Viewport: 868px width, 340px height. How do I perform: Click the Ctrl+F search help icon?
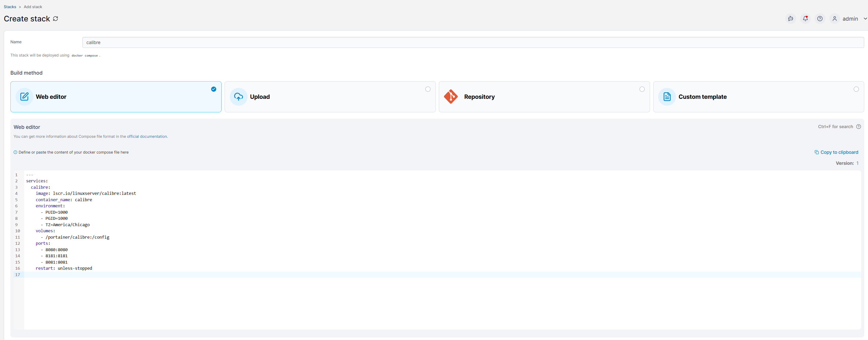pos(858,127)
